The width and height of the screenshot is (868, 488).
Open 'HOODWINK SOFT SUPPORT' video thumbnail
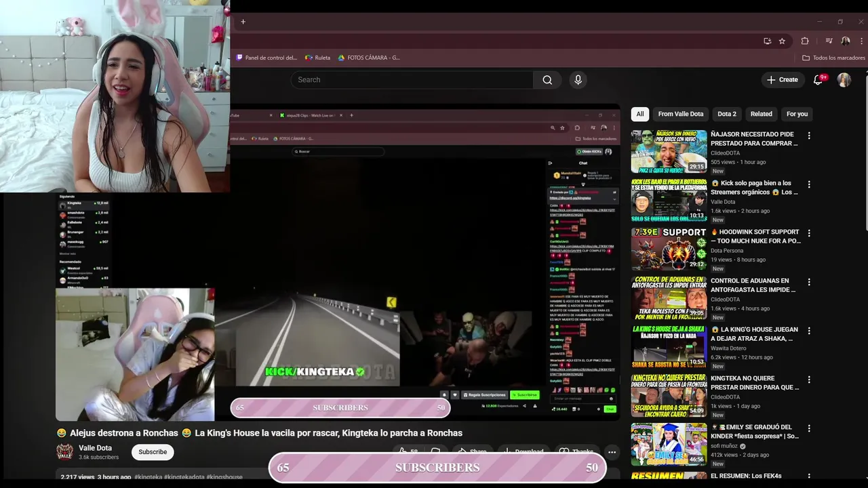[x=669, y=249]
